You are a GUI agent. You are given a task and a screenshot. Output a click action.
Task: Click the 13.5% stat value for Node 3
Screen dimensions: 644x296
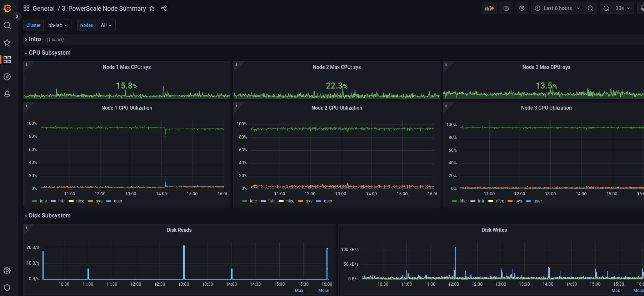click(x=546, y=86)
